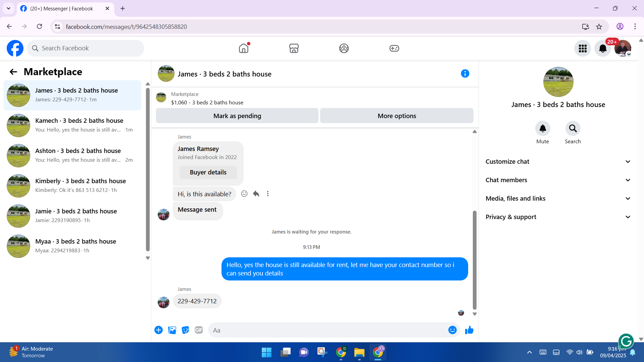Expand Media, files and links section
The image size is (644, 362).
pos(558,199)
